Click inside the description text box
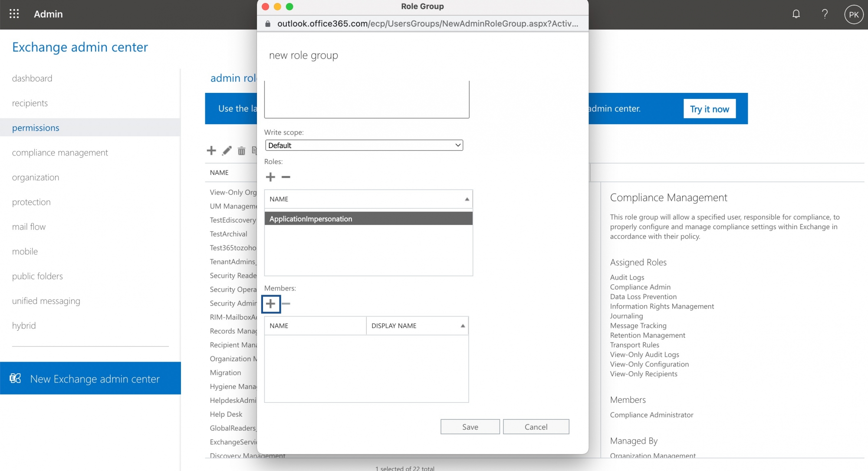Viewport: 868px width, 471px height. pos(366,99)
